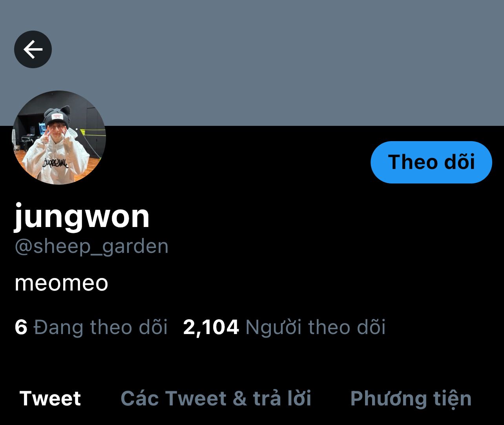504x425 pixels.
Task: Click the bio text meomeo
Action: pyautogui.click(x=61, y=283)
